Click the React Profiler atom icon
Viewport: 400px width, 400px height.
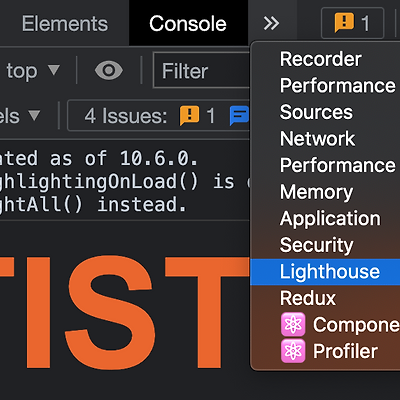[x=293, y=351]
